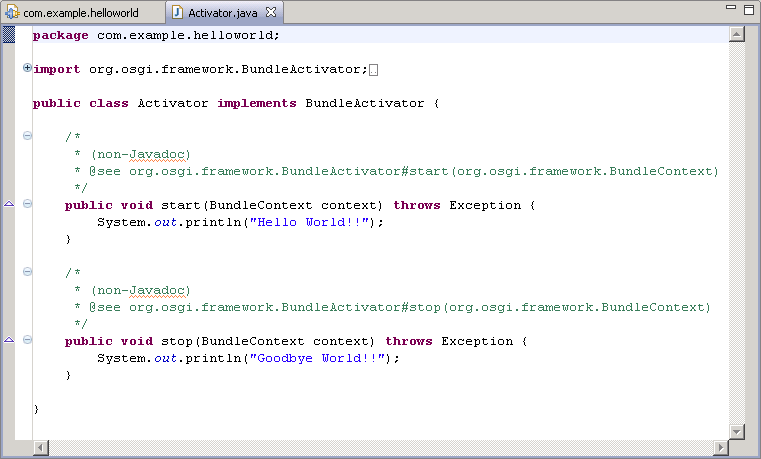Close the Activator.java tab
The image size is (761, 459).
(271, 13)
